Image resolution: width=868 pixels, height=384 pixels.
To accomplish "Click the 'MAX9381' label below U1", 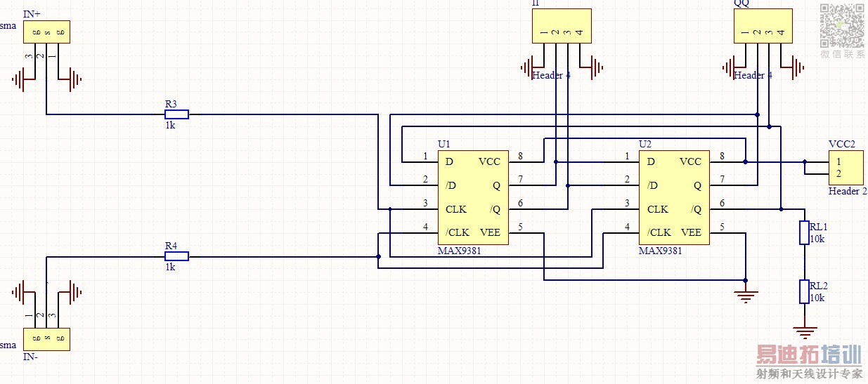I will 459,251.
